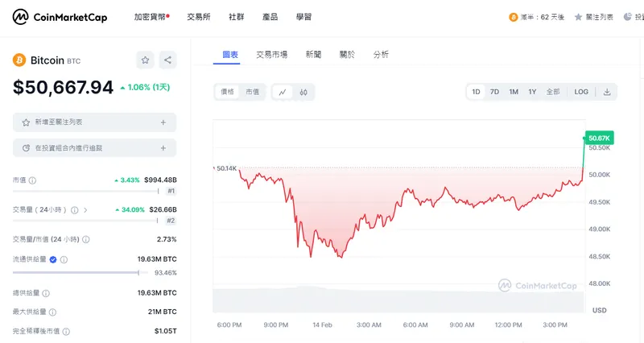Open the 交易所 navigation dropdown
The image size is (644, 343).
coord(198,16)
